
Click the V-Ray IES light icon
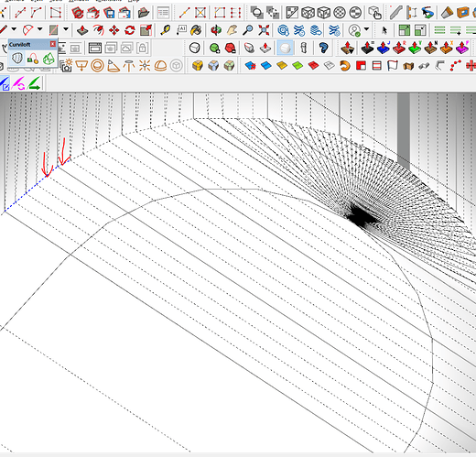129,66
